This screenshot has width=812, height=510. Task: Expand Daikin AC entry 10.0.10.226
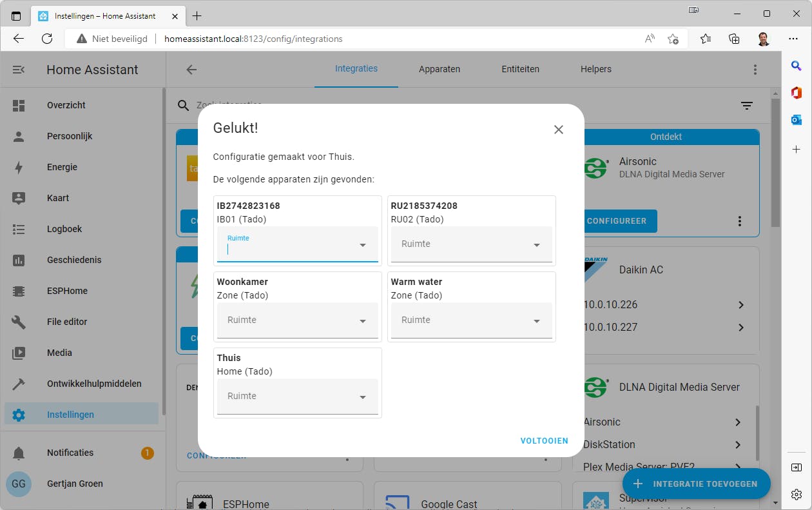click(x=740, y=305)
